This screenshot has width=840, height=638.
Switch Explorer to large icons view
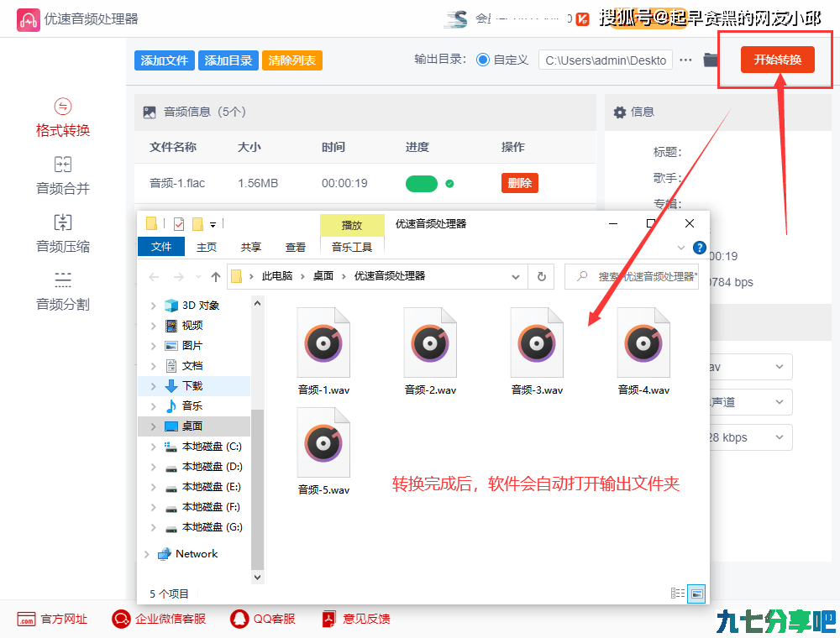point(696,593)
